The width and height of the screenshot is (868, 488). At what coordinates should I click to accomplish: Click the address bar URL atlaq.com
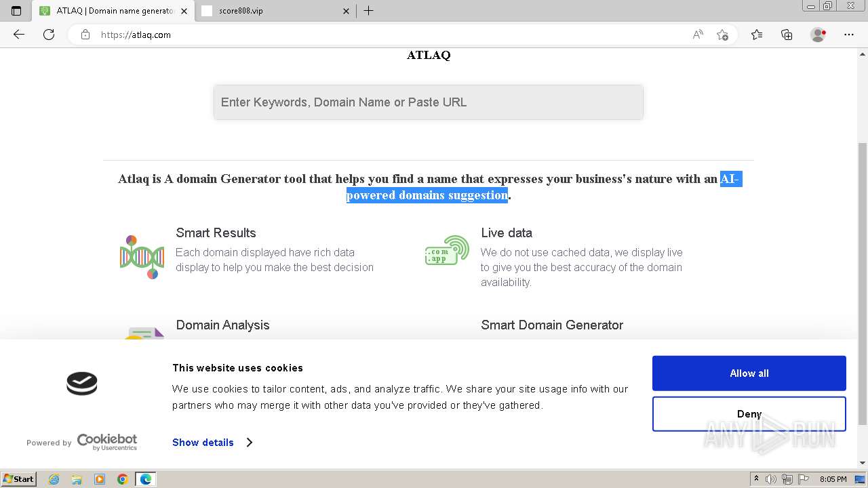tap(136, 35)
